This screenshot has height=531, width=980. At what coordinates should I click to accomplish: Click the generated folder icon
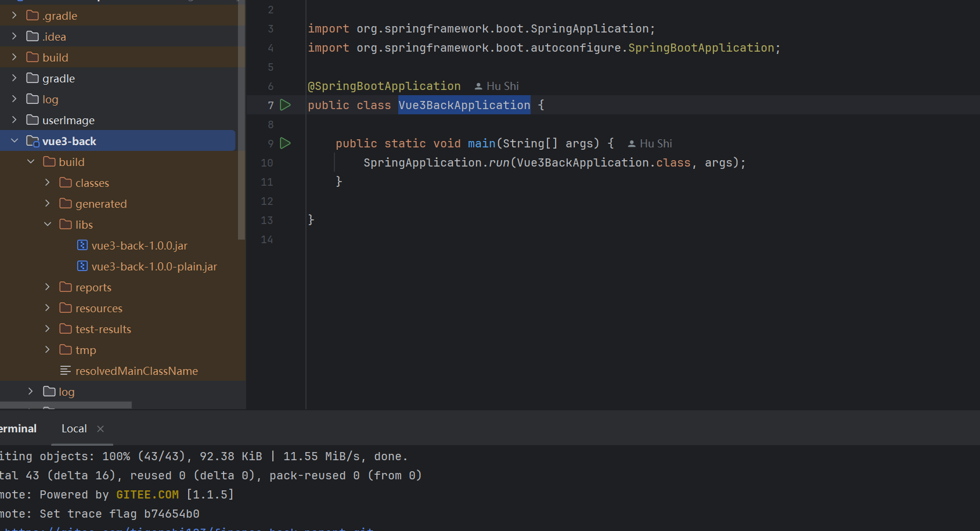[x=66, y=204]
